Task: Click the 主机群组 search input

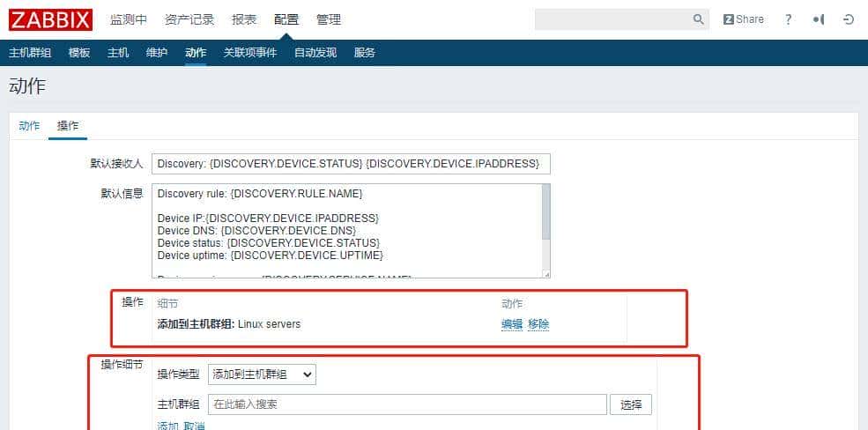Action: (407, 404)
